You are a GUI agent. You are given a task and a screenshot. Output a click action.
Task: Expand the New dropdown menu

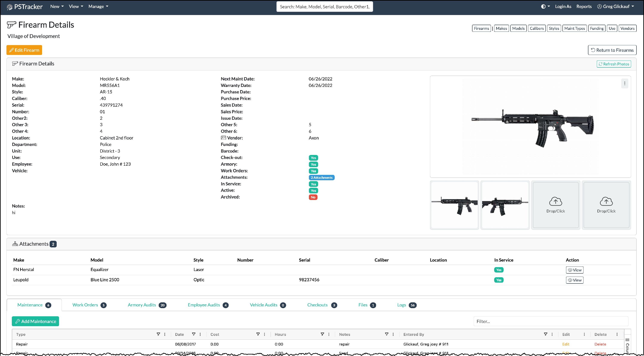pos(57,6)
